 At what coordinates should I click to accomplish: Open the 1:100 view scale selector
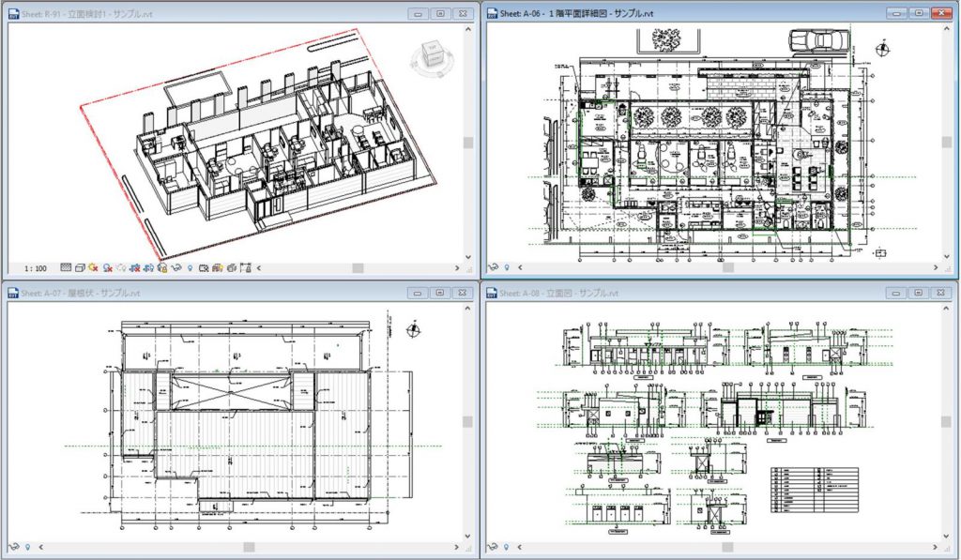pyautogui.click(x=32, y=267)
